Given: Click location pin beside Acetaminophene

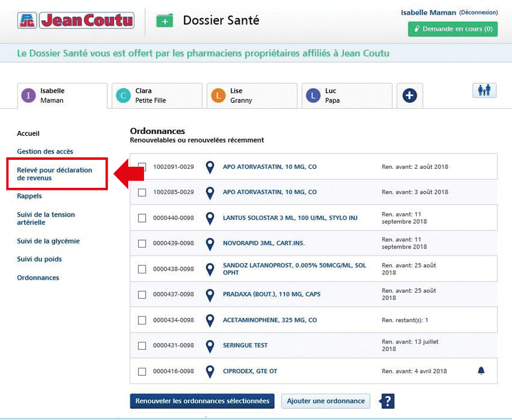Looking at the screenshot, I should coord(210,320).
